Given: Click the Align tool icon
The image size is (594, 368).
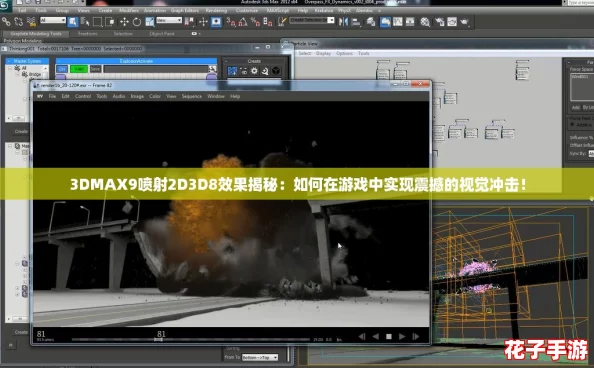Looking at the screenshot, I should 356,22.
